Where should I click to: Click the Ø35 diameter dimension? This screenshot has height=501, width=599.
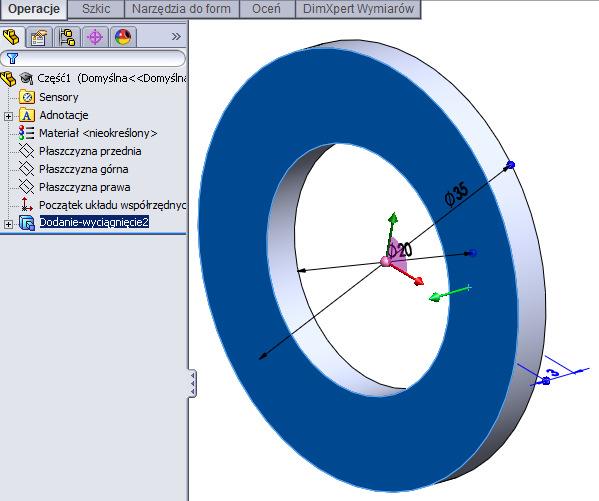[x=457, y=195]
